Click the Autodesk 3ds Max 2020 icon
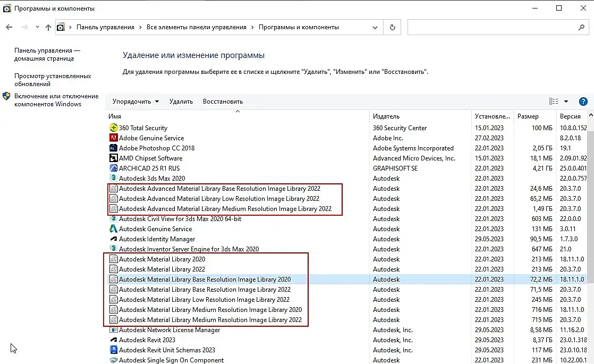This screenshot has height=364, width=594. click(113, 178)
